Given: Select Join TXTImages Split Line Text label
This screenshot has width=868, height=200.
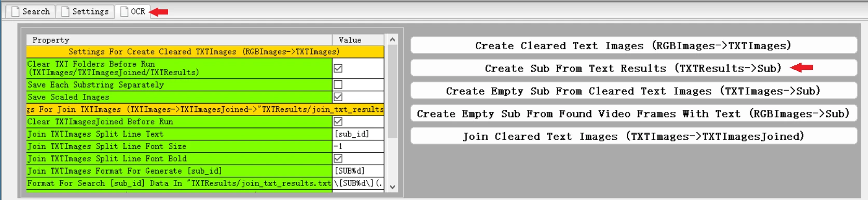Looking at the screenshot, I should [180, 134].
